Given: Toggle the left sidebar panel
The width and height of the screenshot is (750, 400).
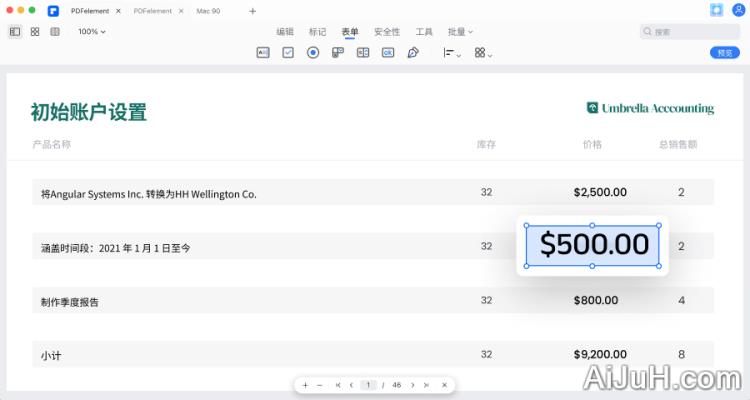Looking at the screenshot, I should 15,32.
